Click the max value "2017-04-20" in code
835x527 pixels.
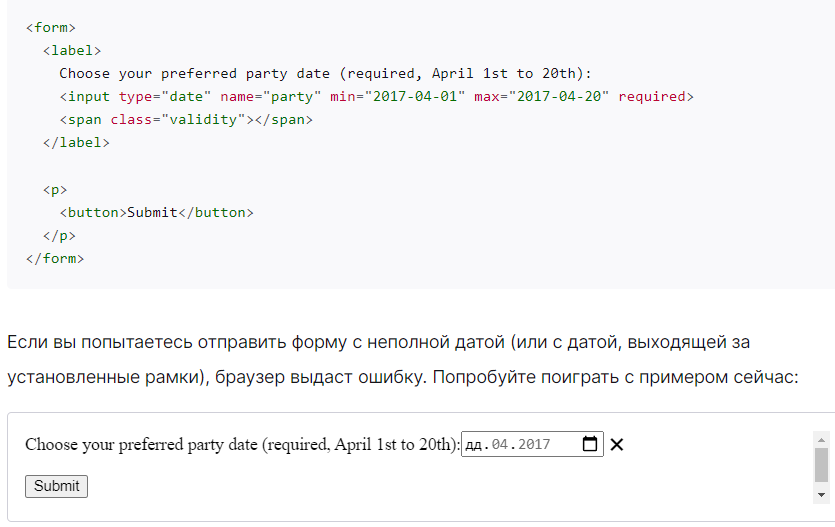coord(559,96)
